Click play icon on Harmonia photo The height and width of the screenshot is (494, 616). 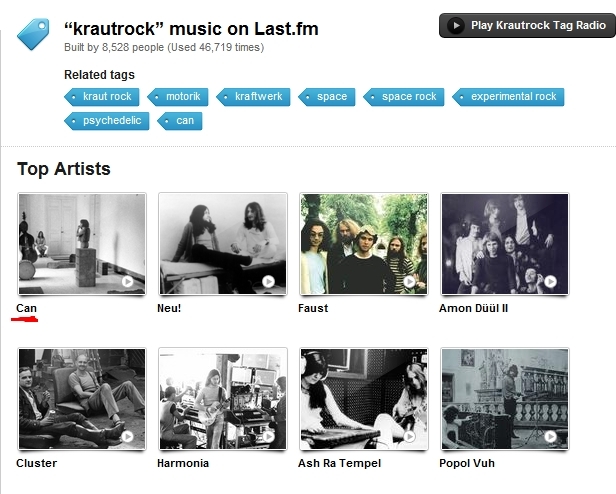click(x=268, y=436)
